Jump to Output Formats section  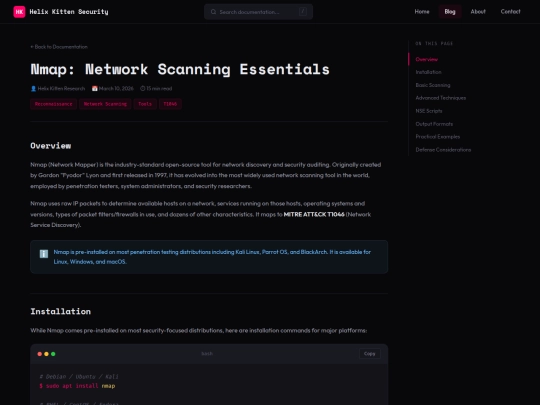pyautogui.click(x=434, y=124)
